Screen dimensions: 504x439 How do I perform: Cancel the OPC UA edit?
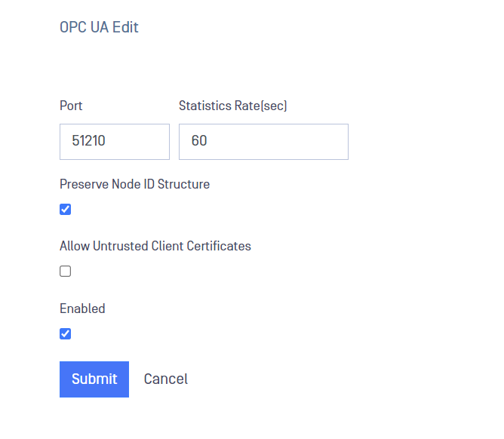coord(165,379)
